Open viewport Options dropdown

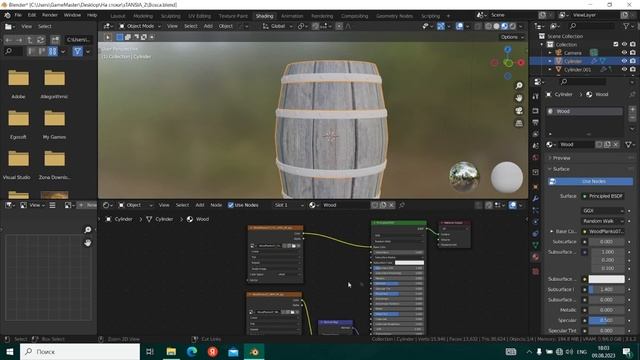[512, 37]
